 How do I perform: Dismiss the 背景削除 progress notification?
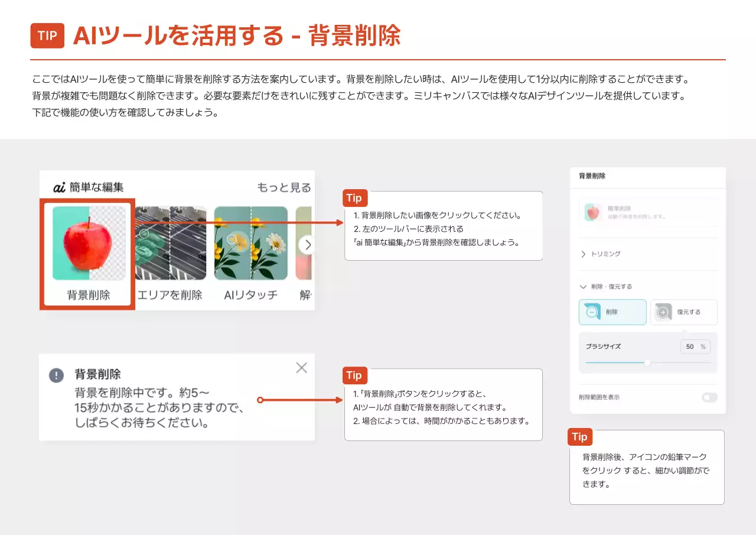click(x=301, y=368)
